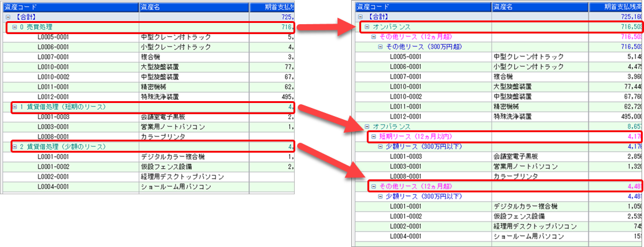This screenshot has height=247, width=644.
Task: Select L0004-0001 code in right grid
Action: [405, 236]
